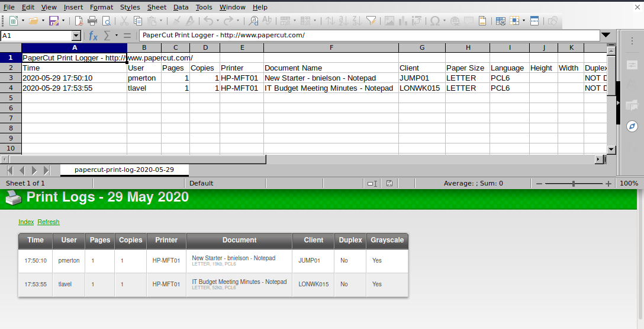Click the formula input line
The image size is (644, 329).
tap(369, 36)
